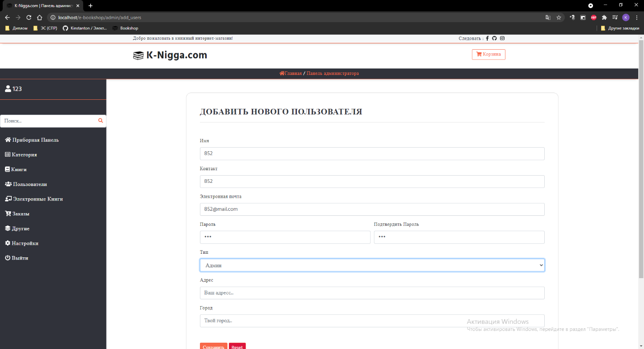This screenshot has width=644, height=349.
Task: Open a new browser tab
Action: point(90,5)
